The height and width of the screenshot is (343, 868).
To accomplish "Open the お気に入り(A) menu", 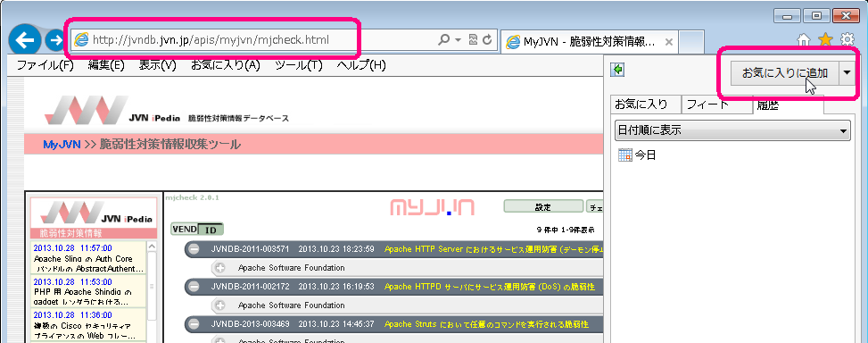I will (226, 65).
